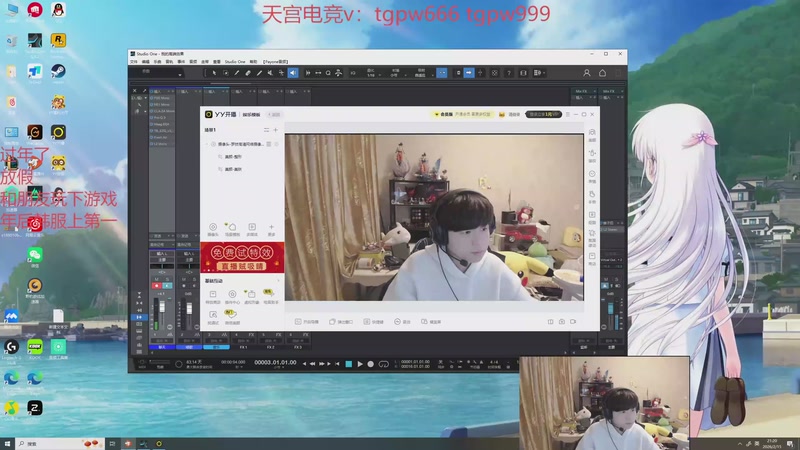Collapse the camera source tree item in YY
The width and height of the screenshot is (800, 450).
click(207, 144)
